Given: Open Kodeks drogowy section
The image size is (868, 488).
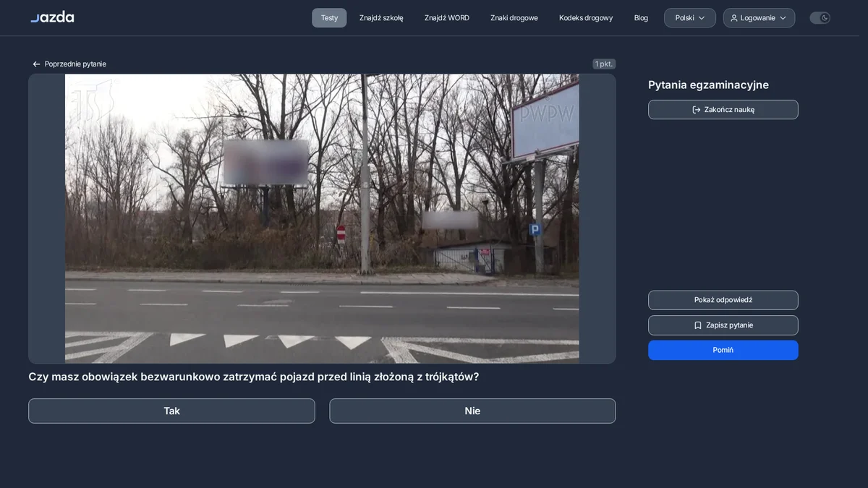Looking at the screenshot, I should point(586,18).
